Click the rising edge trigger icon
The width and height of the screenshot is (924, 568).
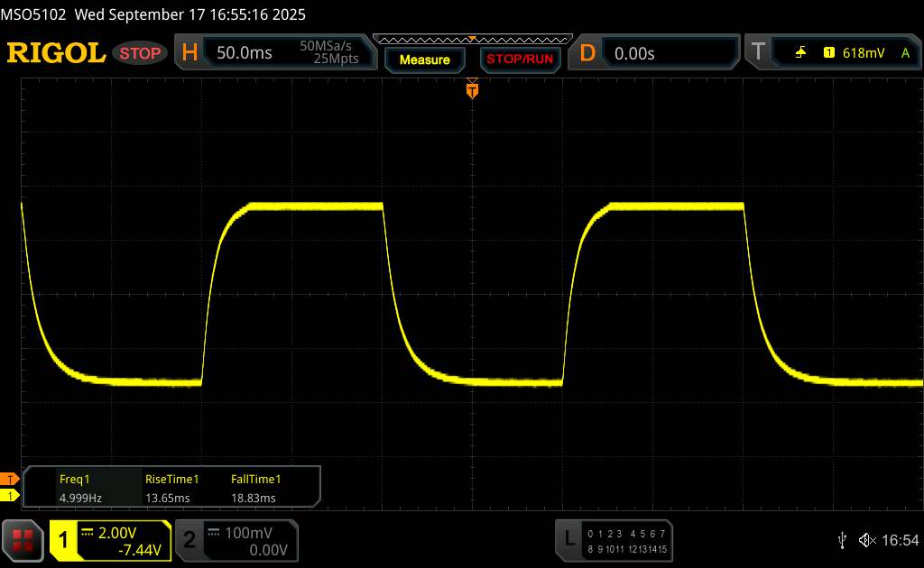coord(801,53)
